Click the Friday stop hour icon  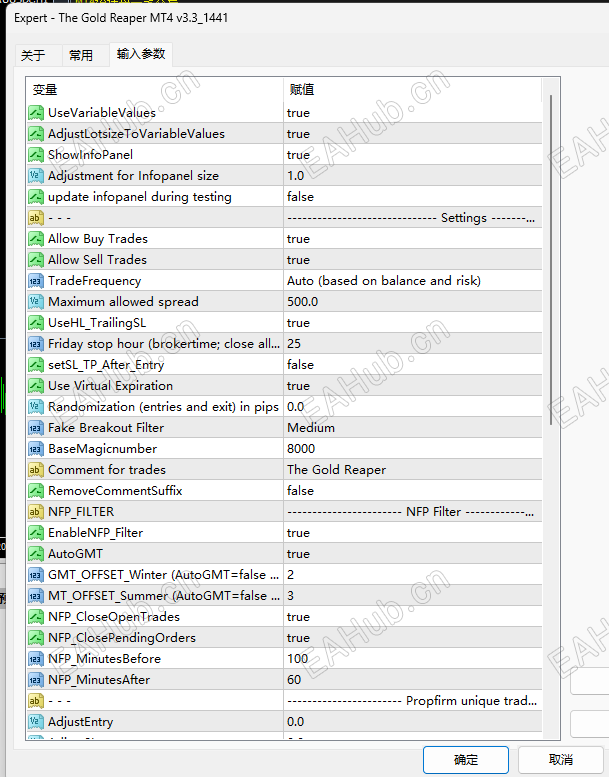(x=36, y=344)
